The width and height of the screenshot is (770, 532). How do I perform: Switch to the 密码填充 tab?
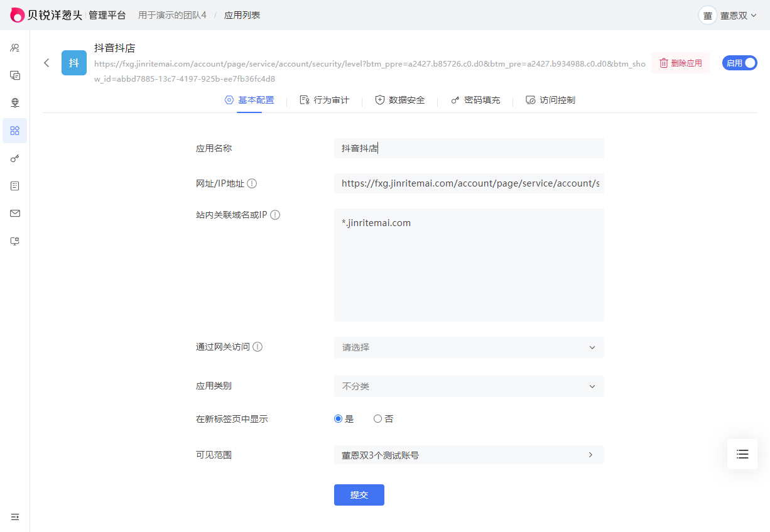pyautogui.click(x=475, y=100)
